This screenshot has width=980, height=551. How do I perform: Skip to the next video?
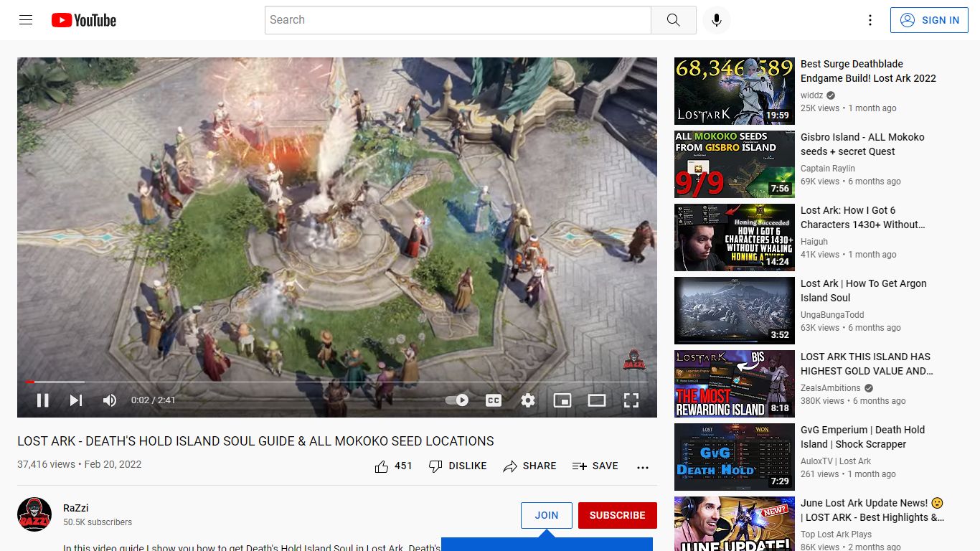click(76, 400)
